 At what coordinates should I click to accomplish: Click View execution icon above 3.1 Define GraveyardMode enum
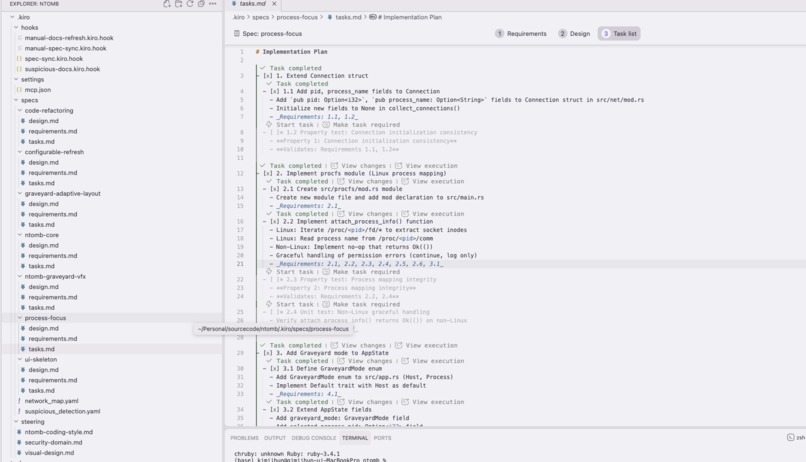tap(405, 361)
